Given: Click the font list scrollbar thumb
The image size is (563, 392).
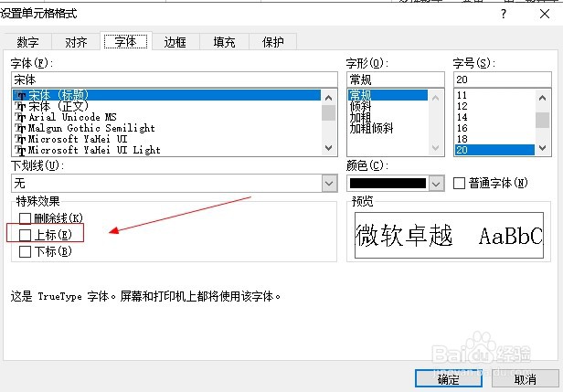Looking at the screenshot, I should (x=328, y=112).
